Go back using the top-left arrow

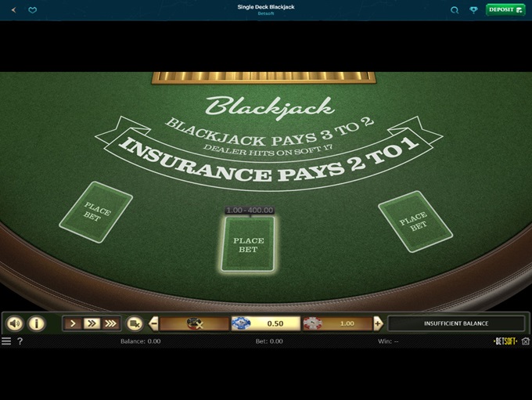click(13, 10)
